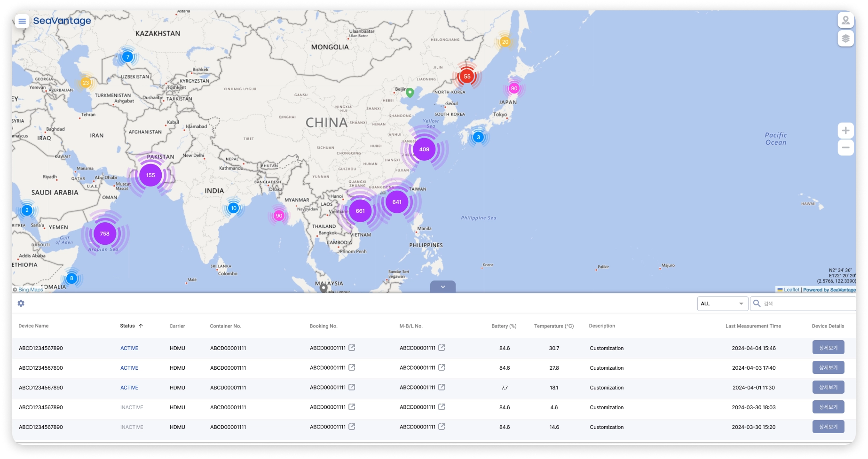
Task: Open the Leaflet attribution link
Action: tap(789, 290)
